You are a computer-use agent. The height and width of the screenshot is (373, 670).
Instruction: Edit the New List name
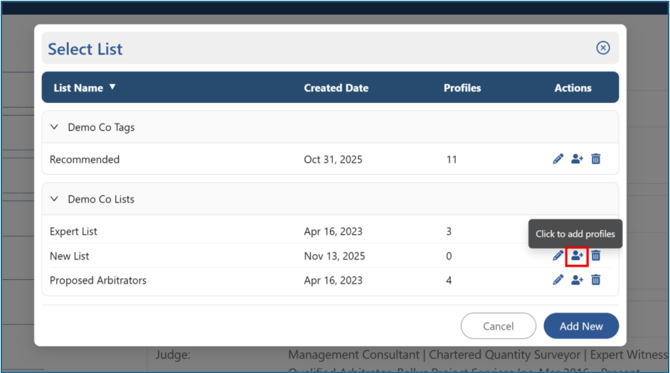pyautogui.click(x=558, y=256)
